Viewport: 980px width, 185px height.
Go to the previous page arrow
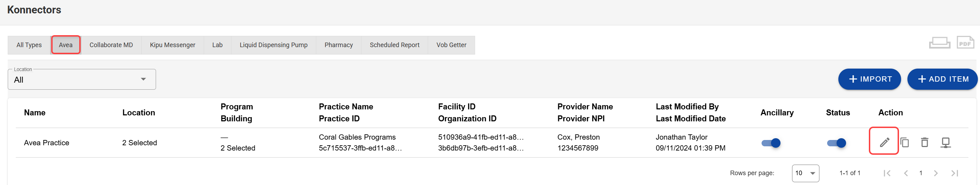point(906,173)
